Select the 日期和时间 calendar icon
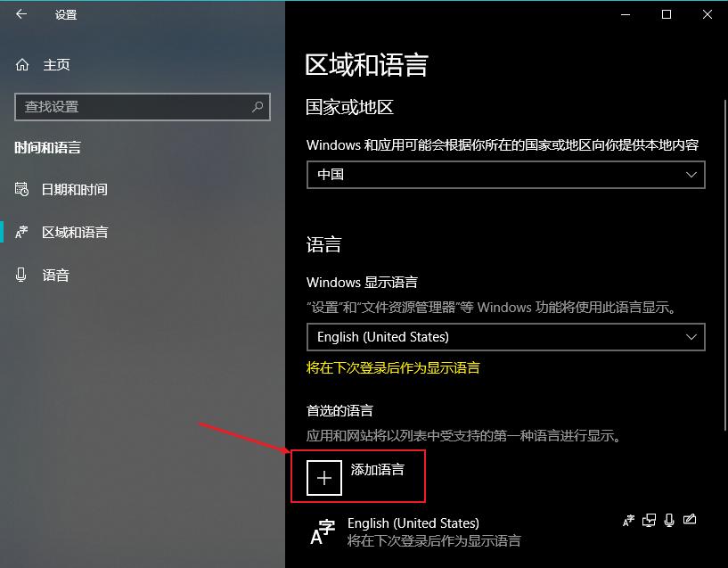The width and height of the screenshot is (728, 568). (x=21, y=189)
